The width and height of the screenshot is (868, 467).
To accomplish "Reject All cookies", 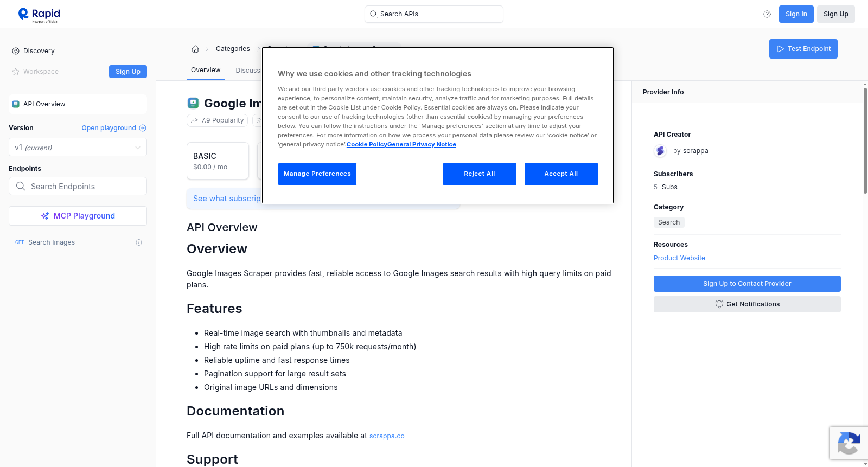I will (x=480, y=174).
